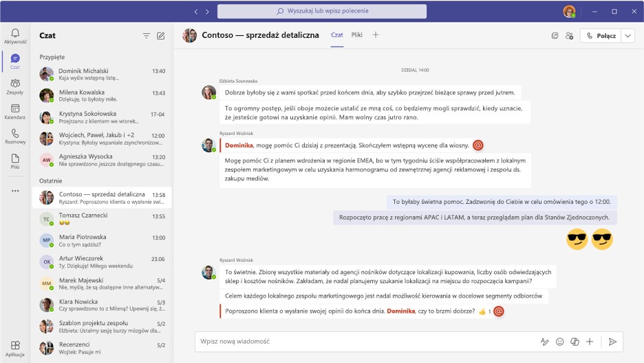
Task: Open chat with Artur Wieczorek
Action: coord(102,262)
